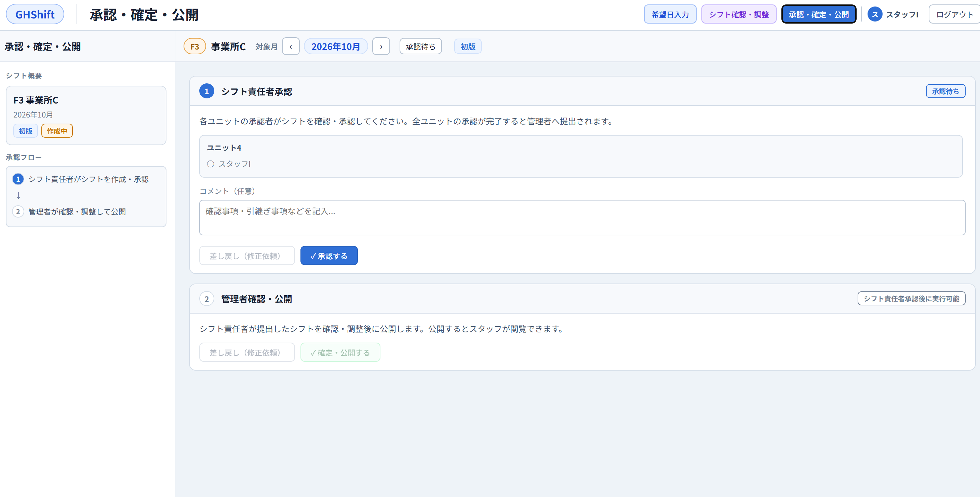Viewport: 980px width, 497px height.
Task: Click the 承認待ち badge in section 1
Action: pos(945,91)
